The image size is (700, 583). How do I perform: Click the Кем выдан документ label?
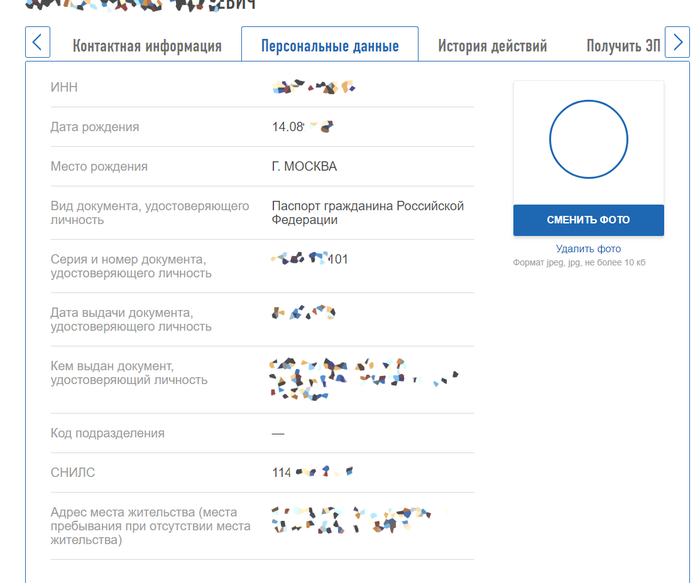coord(129,372)
